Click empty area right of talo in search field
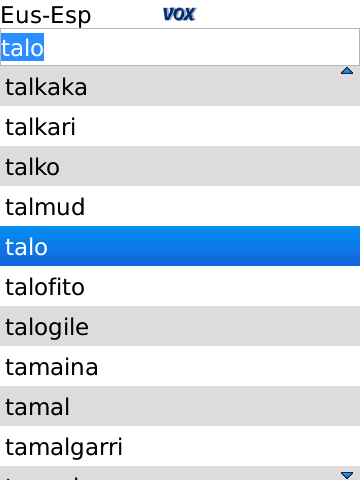 202,47
